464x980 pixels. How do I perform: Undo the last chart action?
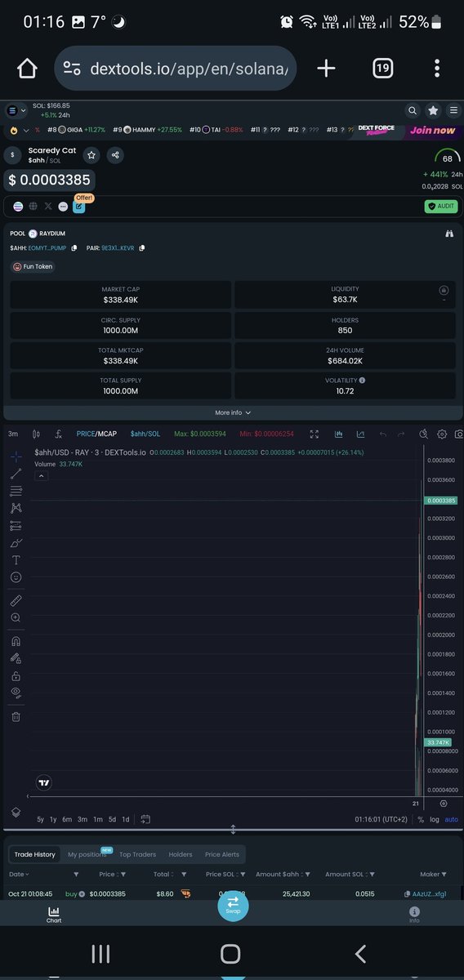pyautogui.click(x=382, y=434)
